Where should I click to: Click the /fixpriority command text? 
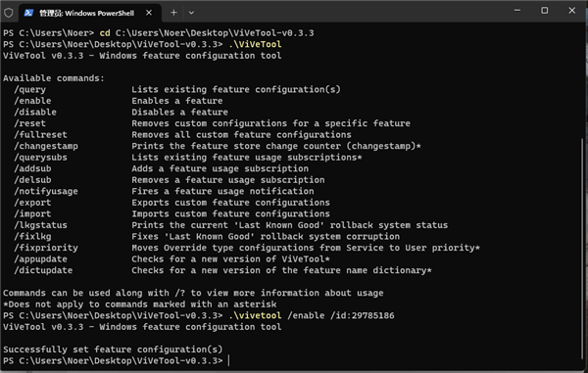pyautogui.click(x=46, y=248)
